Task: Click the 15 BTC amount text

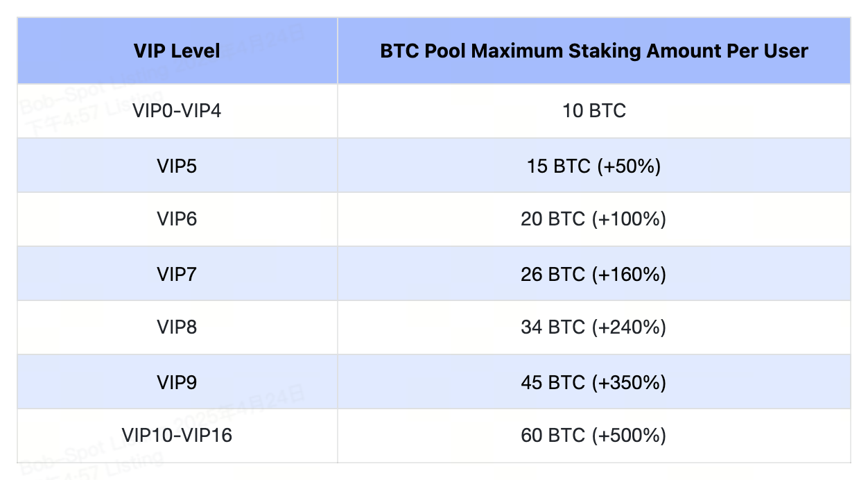Action: (558, 165)
